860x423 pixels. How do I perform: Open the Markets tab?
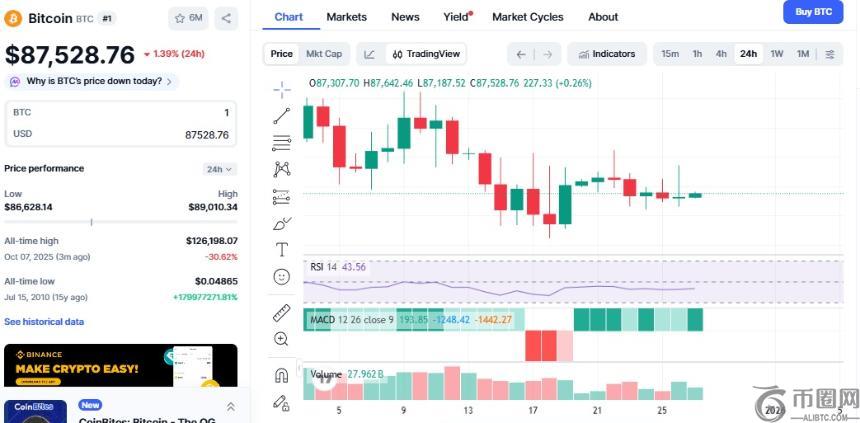click(346, 17)
